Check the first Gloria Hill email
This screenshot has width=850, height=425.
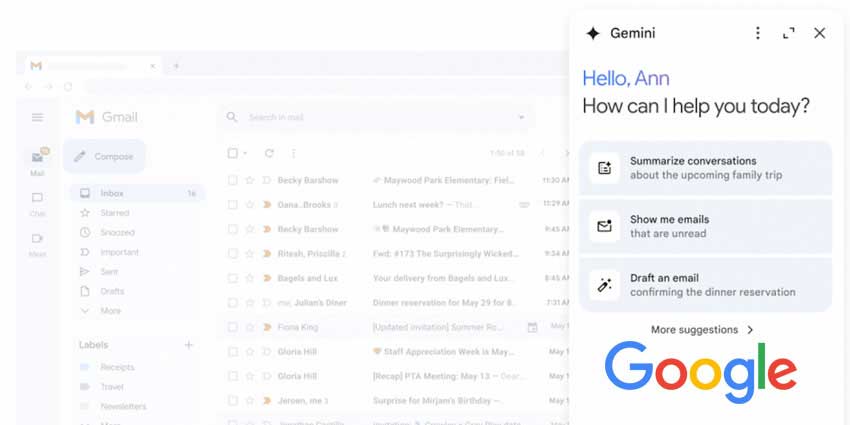[233, 351]
